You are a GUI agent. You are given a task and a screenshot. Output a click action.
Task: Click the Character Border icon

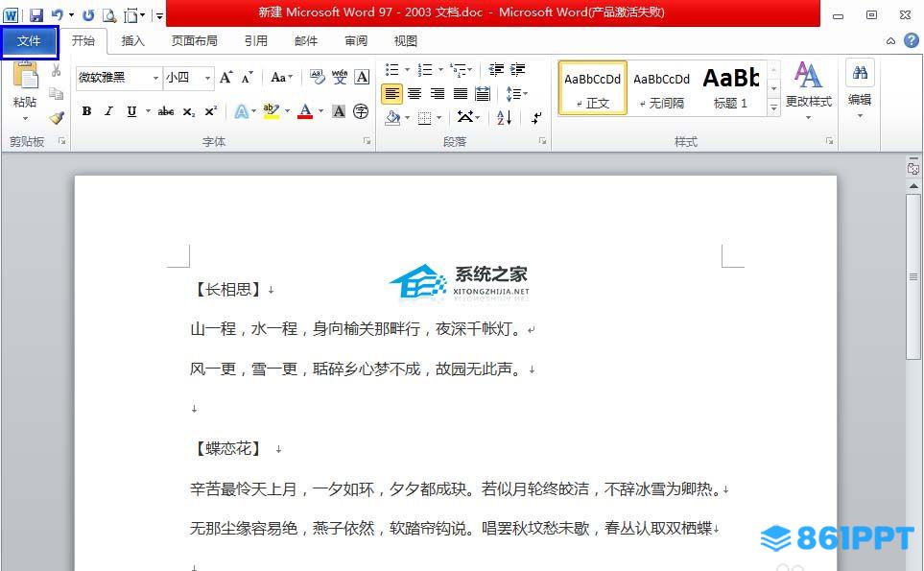pyautogui.click(x=362, y=77)
